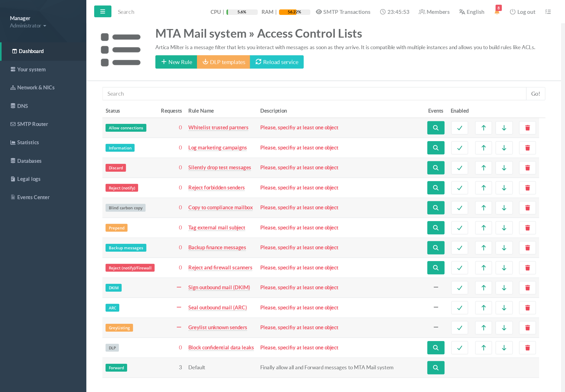Move Silently drop test messages rule down
Viewport: 565px width, 392px height.
click(x=504, y=168)
